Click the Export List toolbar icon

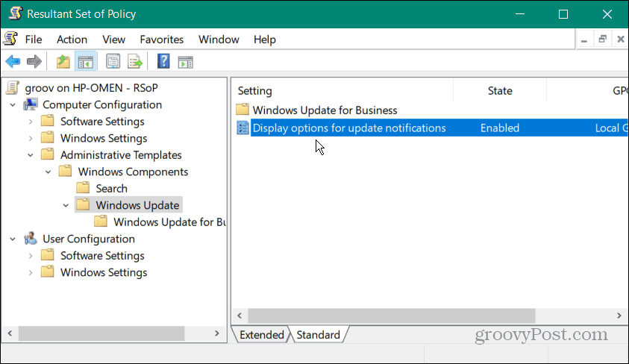(135, 62)
